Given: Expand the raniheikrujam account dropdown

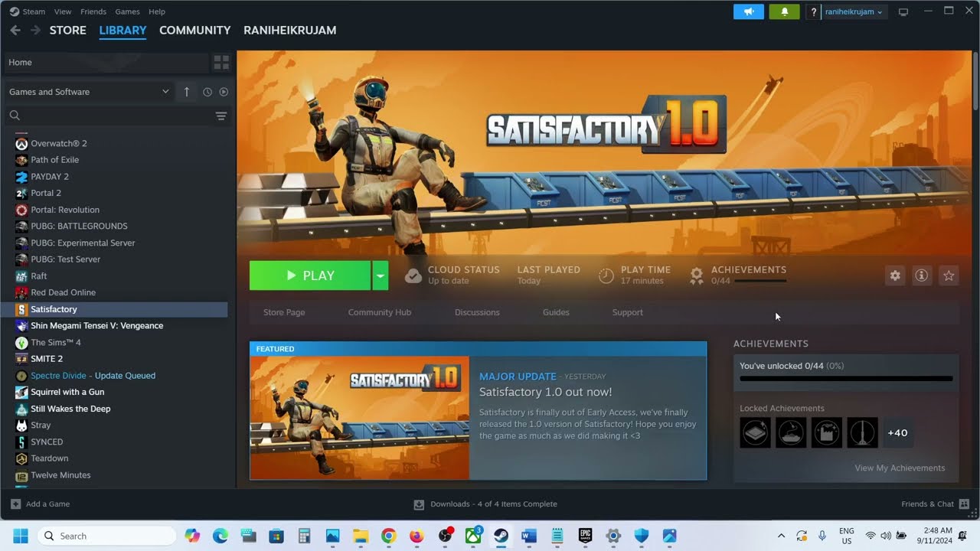Looking at the screenshot, I should (x=854, y=11).
